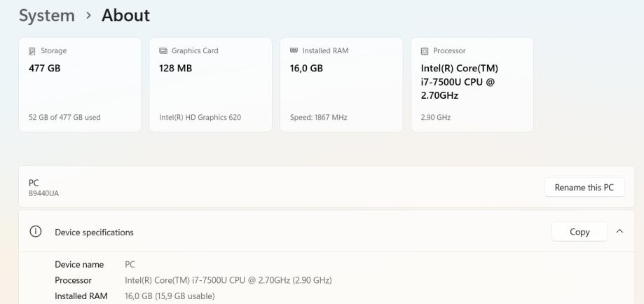Click the Storage drive icon

coord(32,51)
